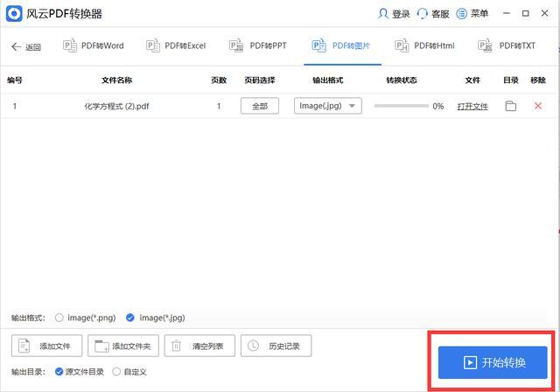Click the PDF转TXT document icon
Viewport: 560px width, 392px height.
pos(485,45)
